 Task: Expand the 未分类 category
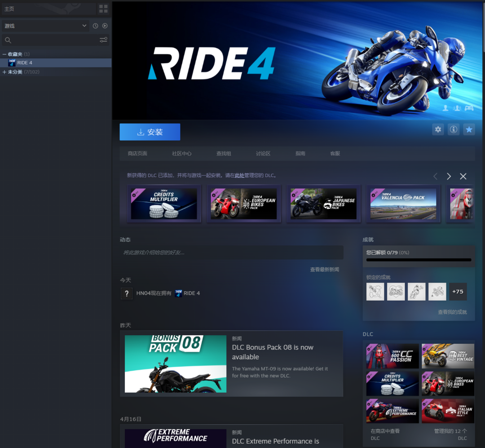[4, 72]
